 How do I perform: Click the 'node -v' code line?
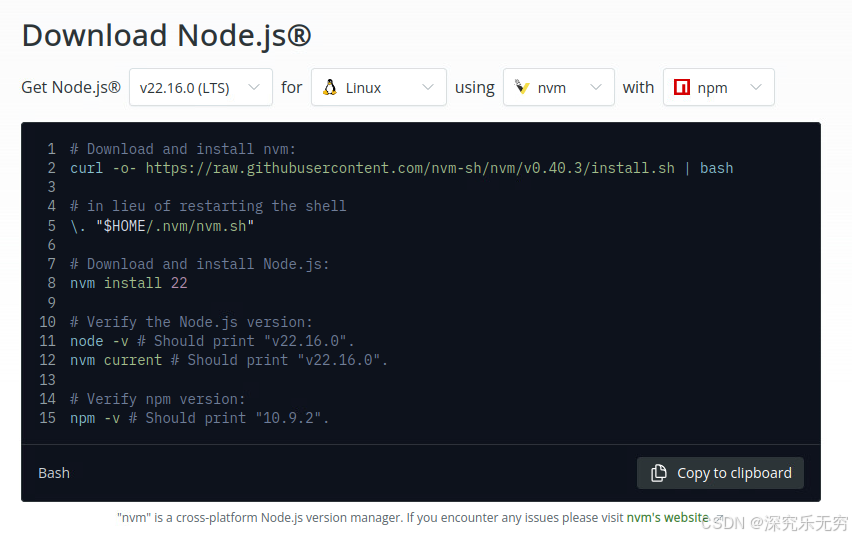212,341
